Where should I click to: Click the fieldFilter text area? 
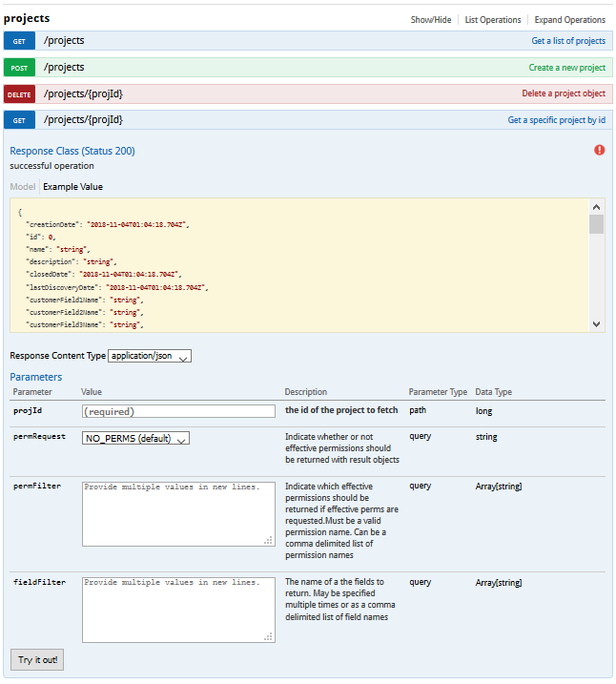tap(178, 609)
